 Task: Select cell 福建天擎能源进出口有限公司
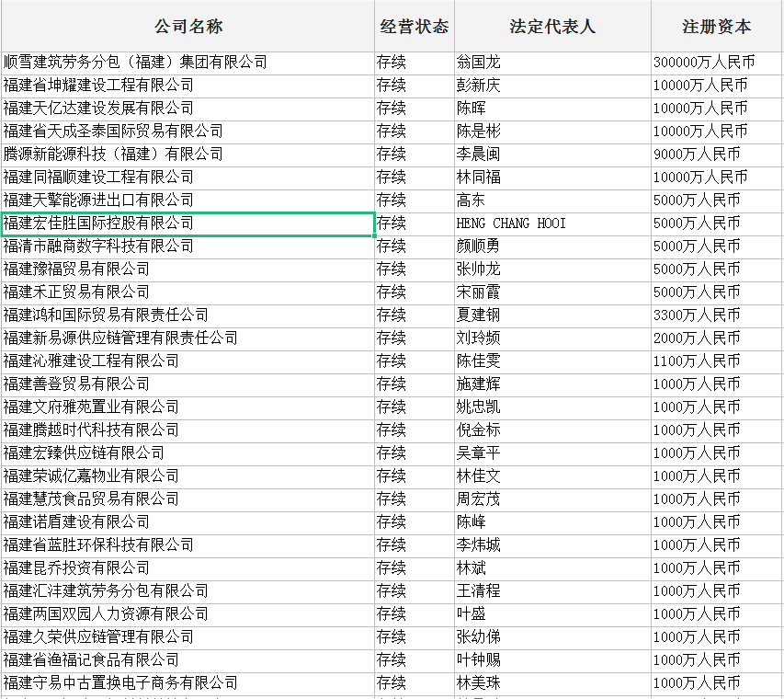click(188, 201)
